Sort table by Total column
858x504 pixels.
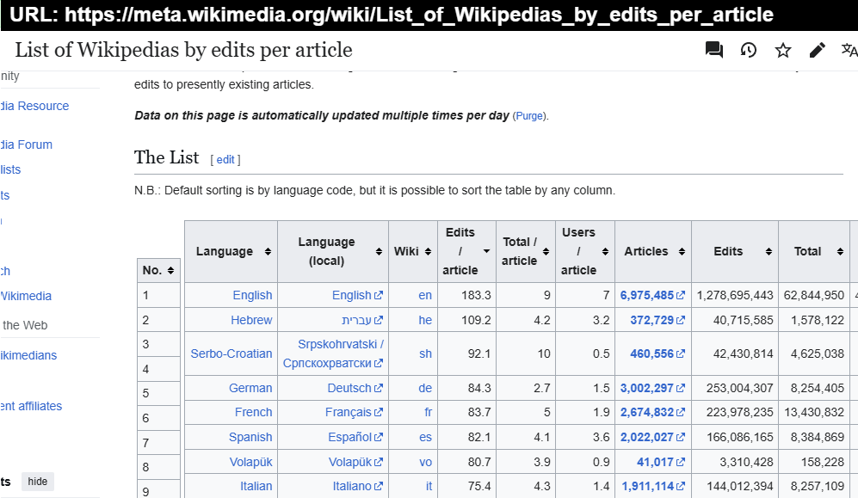tap(814, 251)
